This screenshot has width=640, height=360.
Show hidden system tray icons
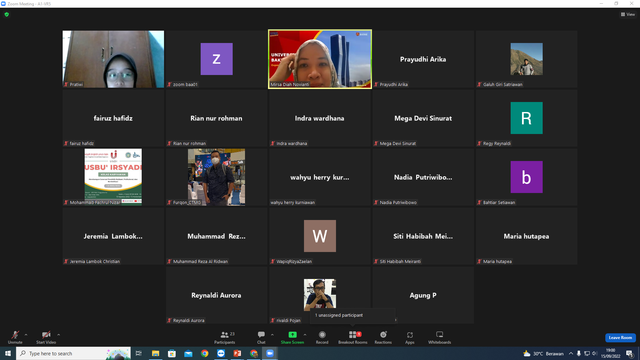click(571, 353)
